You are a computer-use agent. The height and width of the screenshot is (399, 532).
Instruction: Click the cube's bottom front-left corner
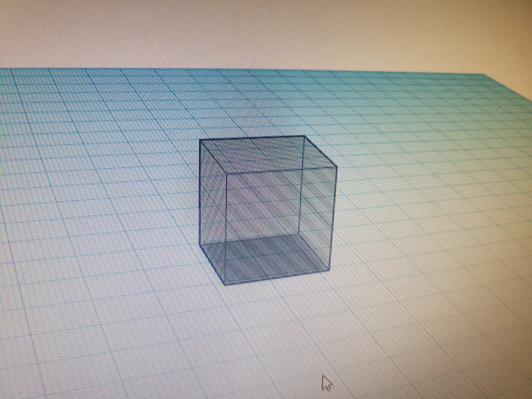coord(225,285)
